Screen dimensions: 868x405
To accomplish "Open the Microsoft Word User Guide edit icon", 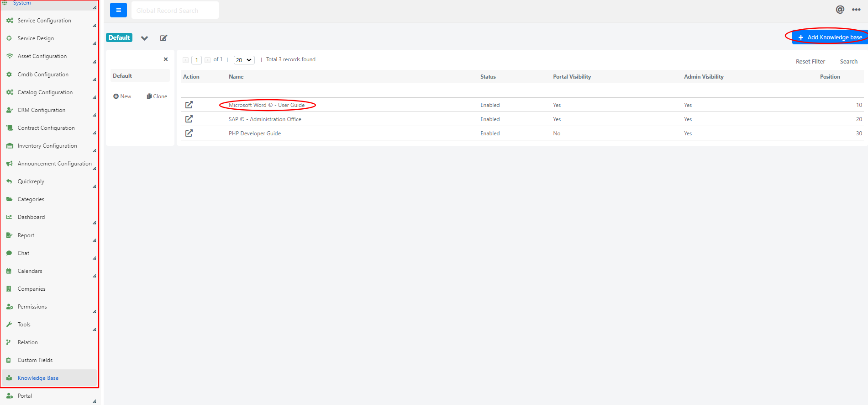I will (x=189, y=105).
